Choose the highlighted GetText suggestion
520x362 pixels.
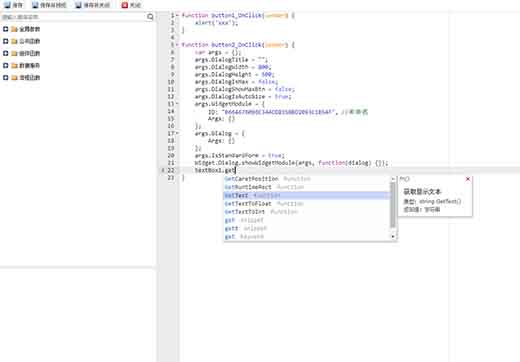(x=306, y=195)
